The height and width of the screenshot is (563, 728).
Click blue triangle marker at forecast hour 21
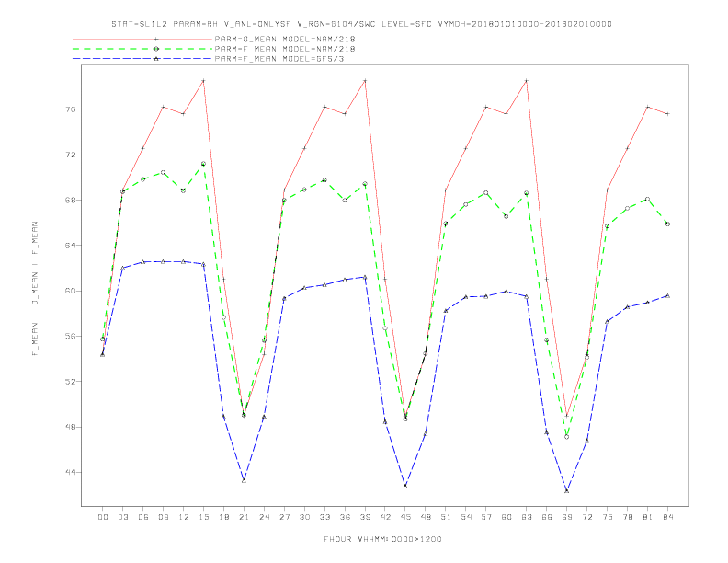click(x=244, y=481)
